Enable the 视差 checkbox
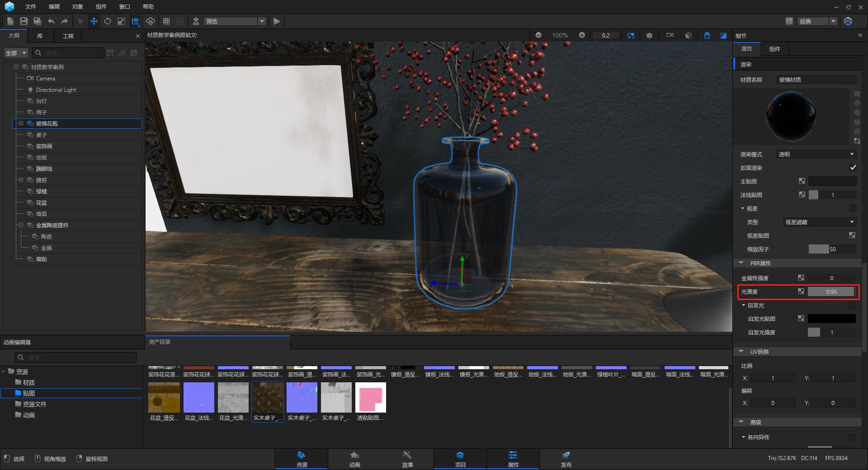 click(853, 208)
